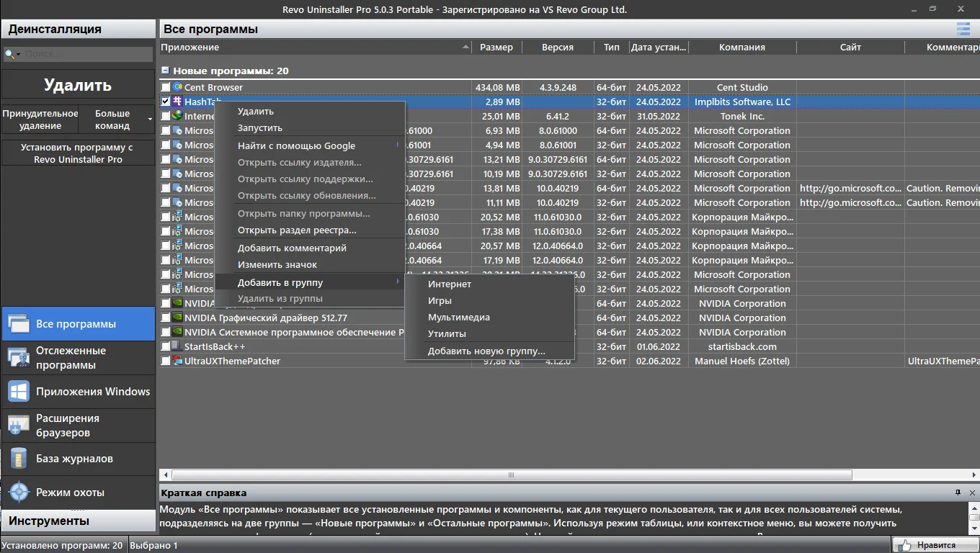Click the Cent Browser application icon
The height and width of the screenshot is (553, 980).
pyautogui.click(x=178, y=87)
